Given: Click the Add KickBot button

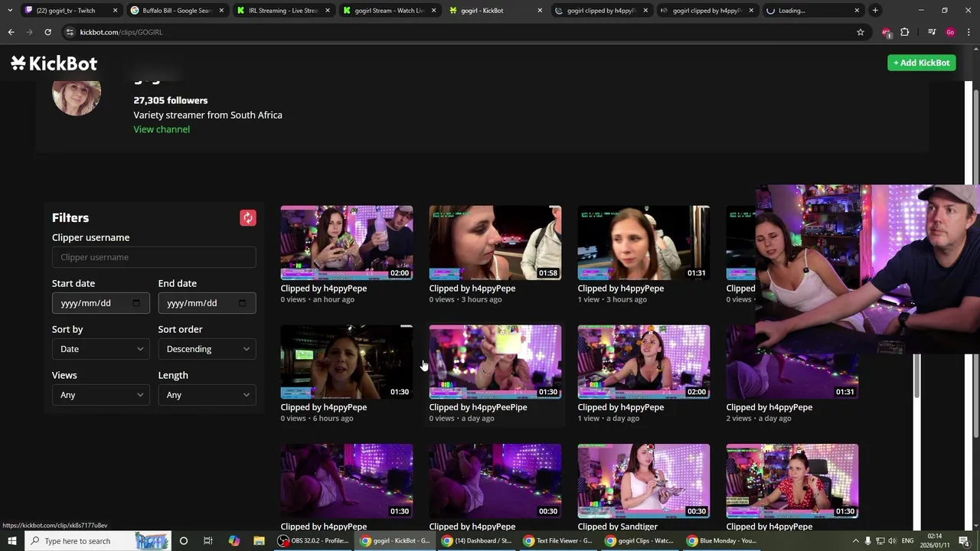Looking at the screenshot, I should tap(922, 63).
